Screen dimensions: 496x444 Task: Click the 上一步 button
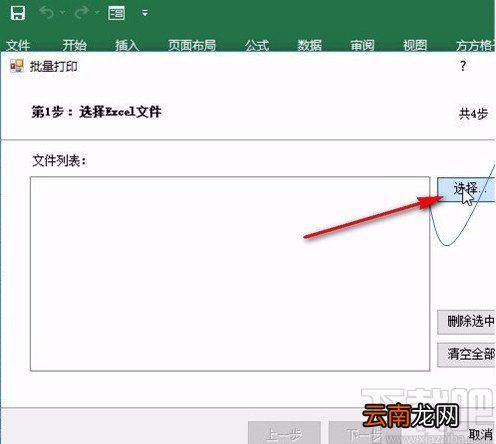284,433
